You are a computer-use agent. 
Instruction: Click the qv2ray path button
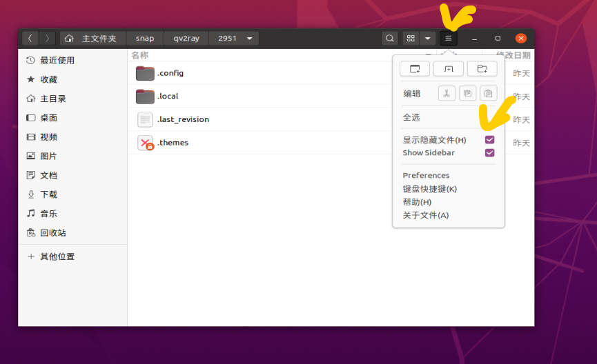(x=186, y=39)
